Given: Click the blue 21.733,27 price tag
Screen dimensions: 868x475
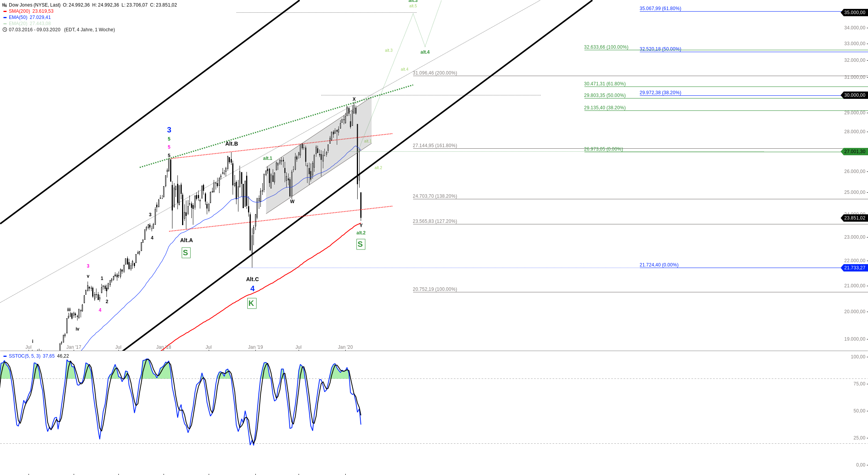Looking at the screenshot, I should 854,268.
